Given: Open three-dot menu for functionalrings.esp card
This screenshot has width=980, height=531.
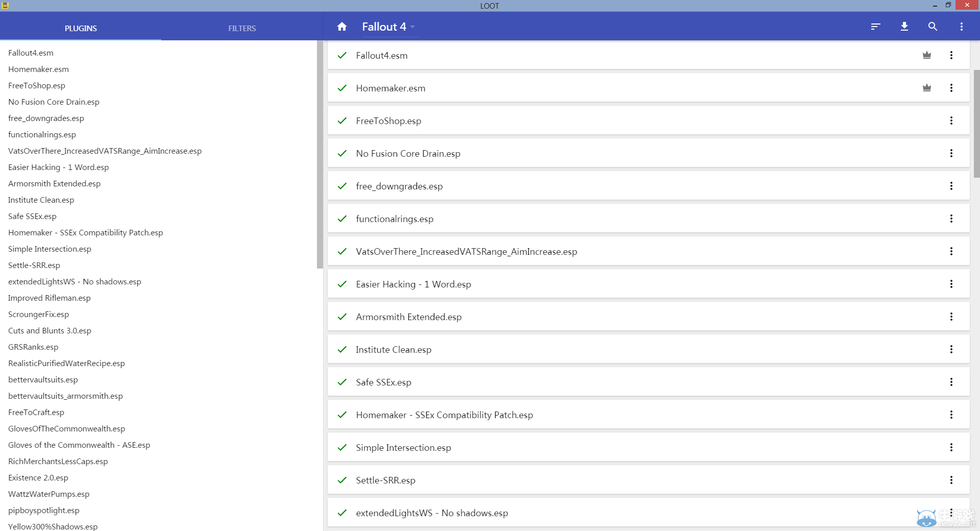Looking at the screenshot, I should coord(951,219).
